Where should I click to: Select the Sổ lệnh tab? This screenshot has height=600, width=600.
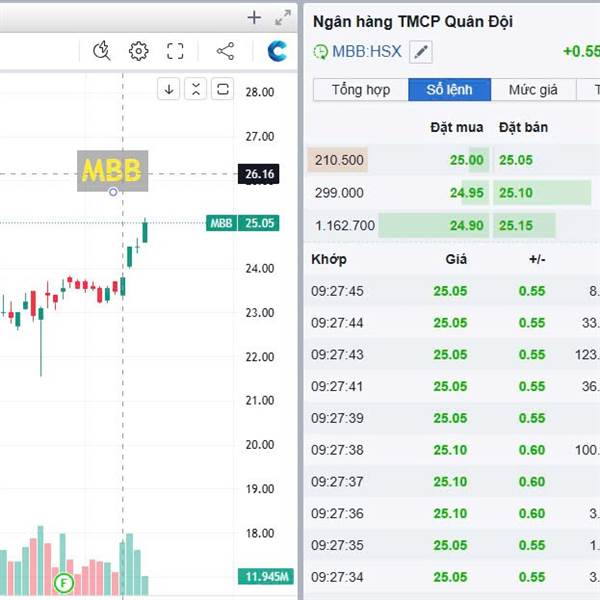450,90
